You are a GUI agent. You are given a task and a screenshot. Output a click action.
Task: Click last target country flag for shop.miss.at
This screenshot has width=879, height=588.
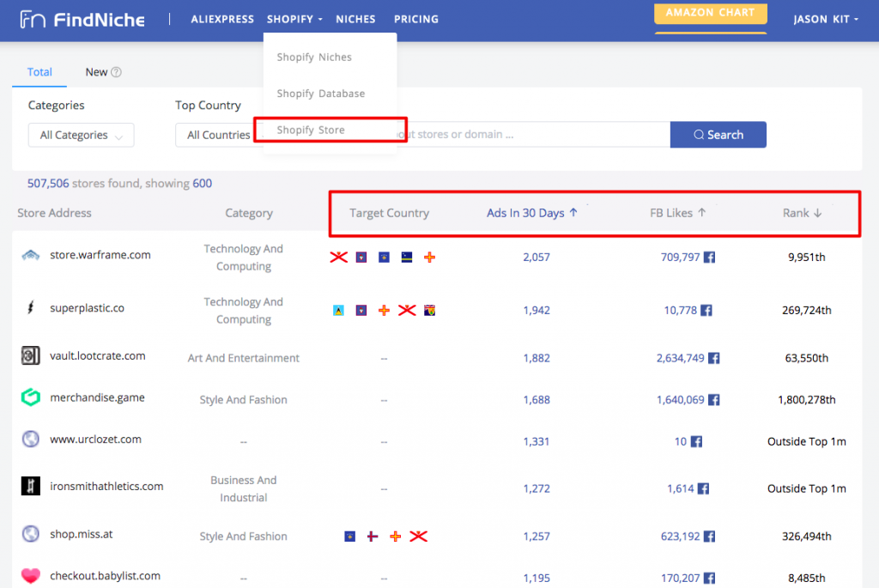pos(419,536)
